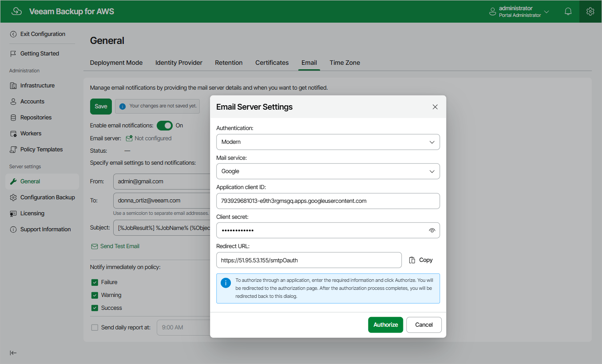Image resolution: width=602 pixels, height=364 pixels.
Task: Click the Workers icon in sidebar
Action: point(13,134)
